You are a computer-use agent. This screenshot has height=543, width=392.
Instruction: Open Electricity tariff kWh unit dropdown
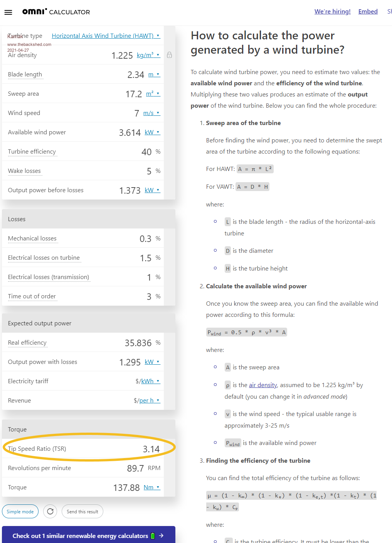click(x=150, y=381)
